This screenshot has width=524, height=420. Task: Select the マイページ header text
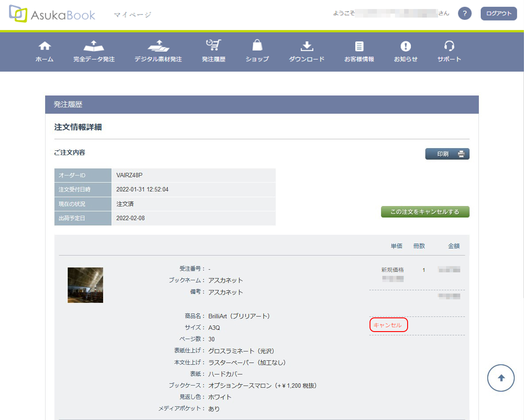(132, 15)
